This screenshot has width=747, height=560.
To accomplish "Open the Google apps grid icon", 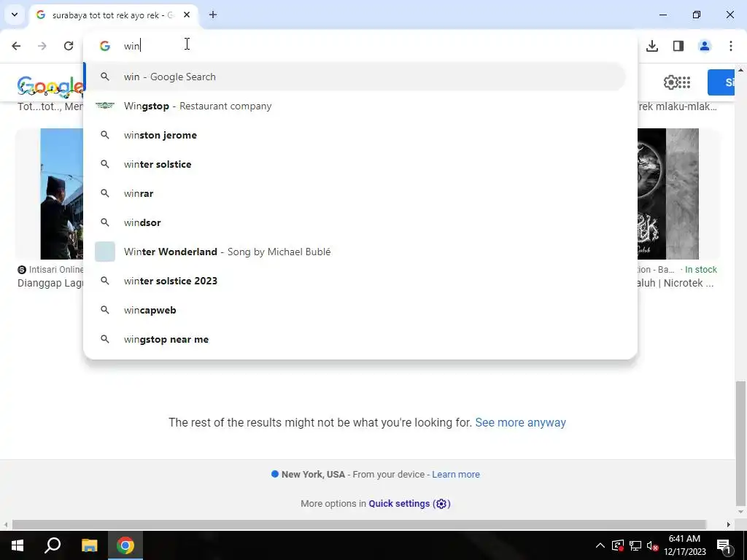I will point(684,82).
